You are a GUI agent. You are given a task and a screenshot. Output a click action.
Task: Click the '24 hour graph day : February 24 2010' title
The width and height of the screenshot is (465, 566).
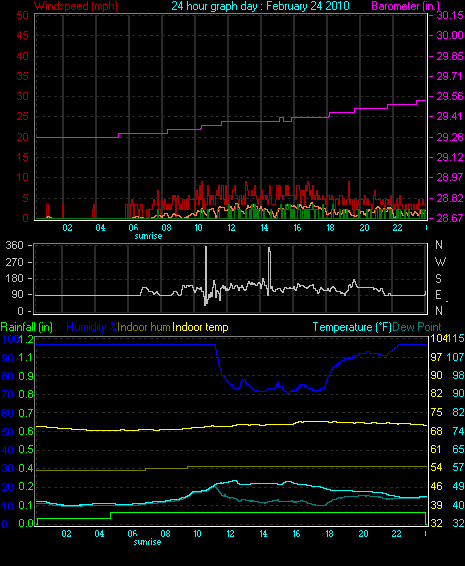260,6
